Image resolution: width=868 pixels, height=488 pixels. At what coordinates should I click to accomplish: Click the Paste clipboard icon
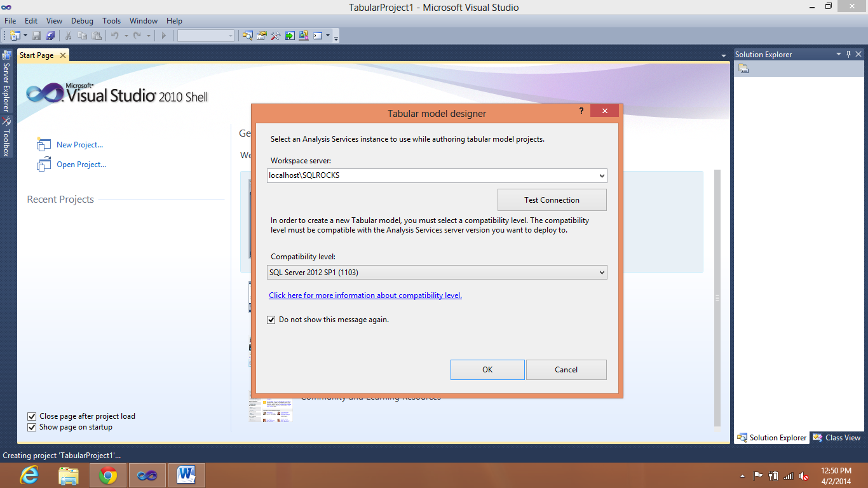(97, 36)
